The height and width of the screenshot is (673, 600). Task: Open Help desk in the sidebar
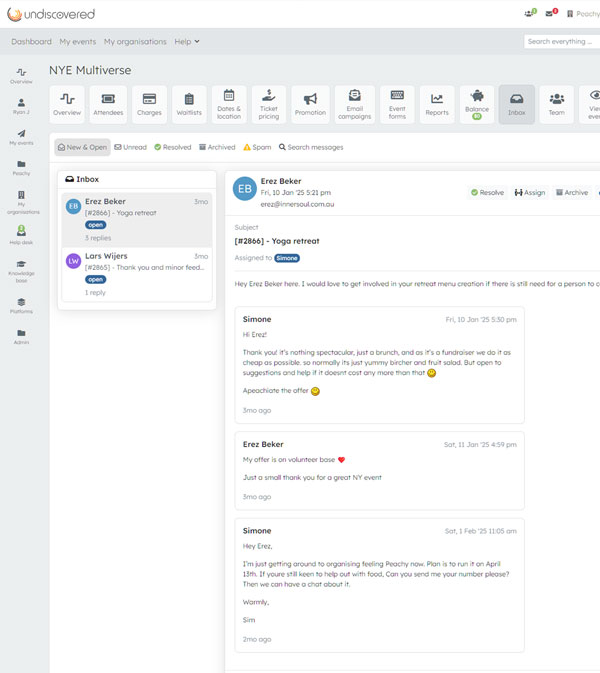(x=21, y=235)
